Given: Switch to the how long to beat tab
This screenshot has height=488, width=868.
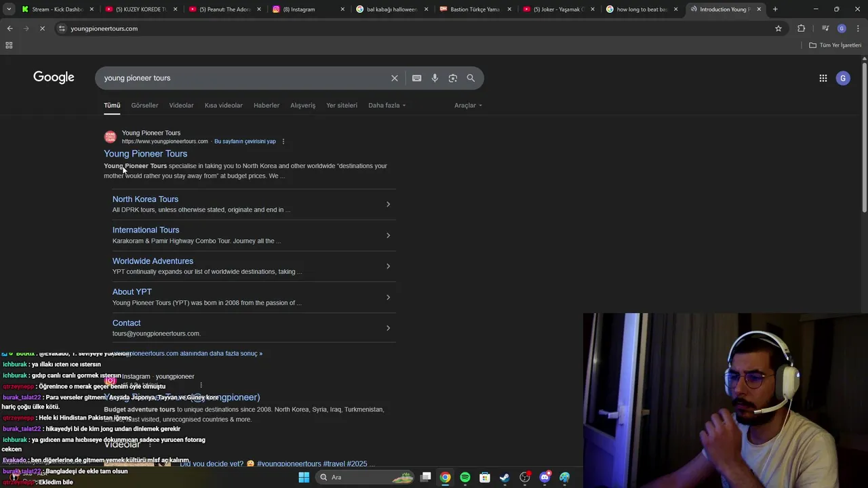Looking at the screenshot, I should point(642,9).
